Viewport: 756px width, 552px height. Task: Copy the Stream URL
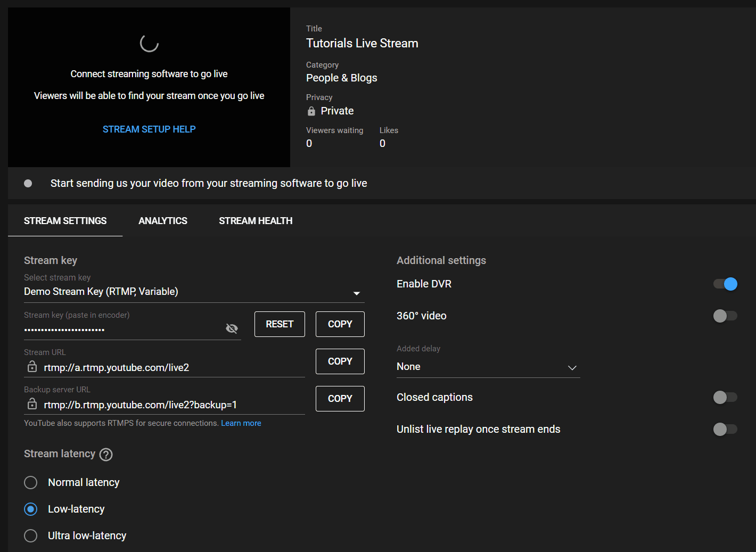tap(340, 361)
